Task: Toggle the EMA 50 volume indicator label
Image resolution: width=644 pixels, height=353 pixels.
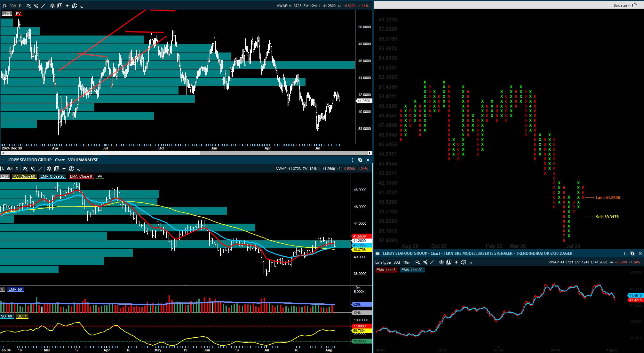Action: click(15, 289)
